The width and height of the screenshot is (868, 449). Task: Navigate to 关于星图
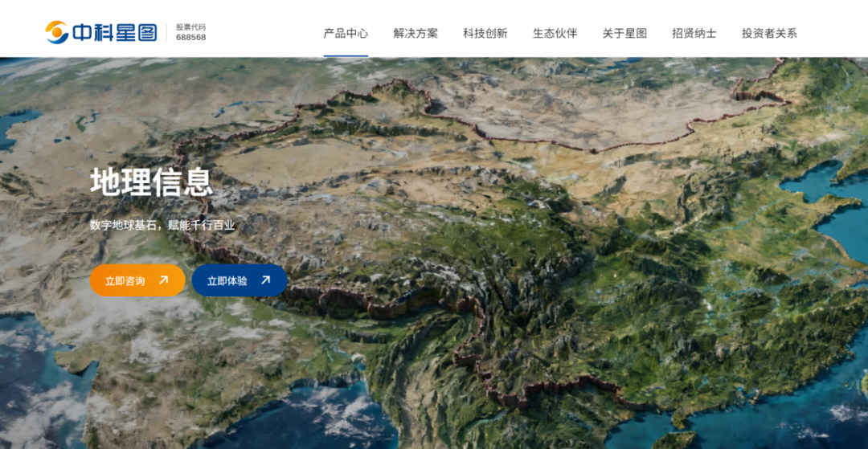click(624, 33)
